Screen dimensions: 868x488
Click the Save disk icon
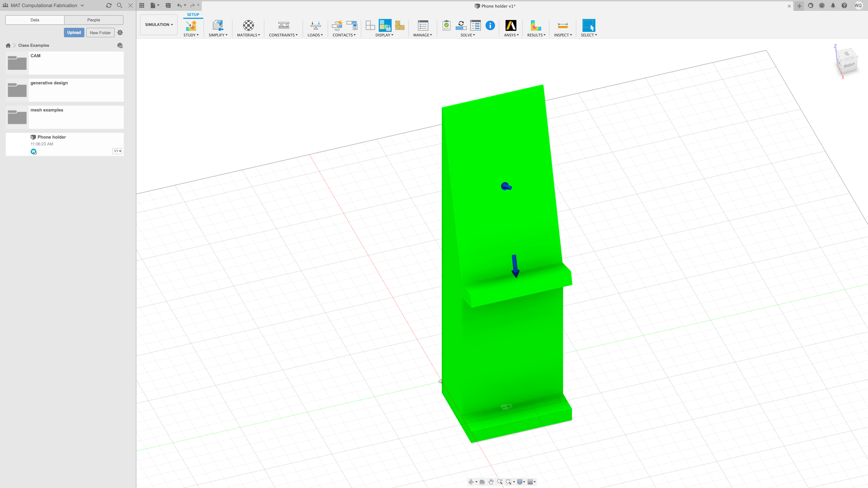[x=168, y=5]
